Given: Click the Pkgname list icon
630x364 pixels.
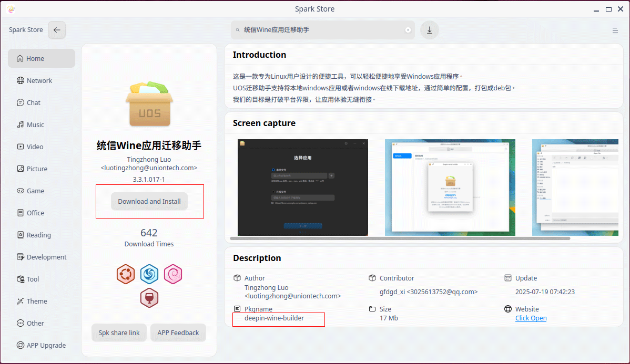Looking at the screenshot, I should tap(237, 309).
